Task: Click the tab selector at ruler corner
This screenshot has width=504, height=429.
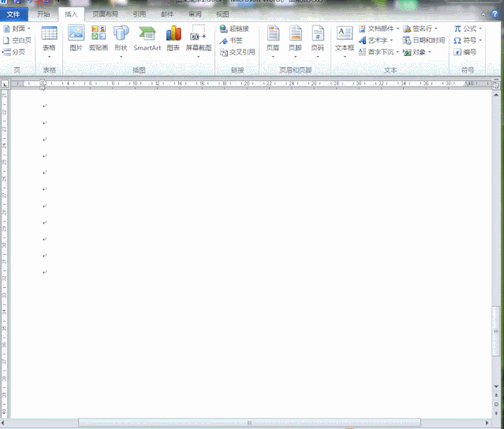Action: pyautogui.click(x=5, y=84)
